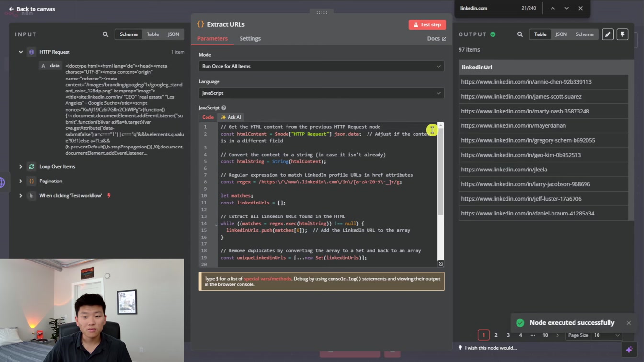Show more pages via the ellipsis

coord(533,335)
